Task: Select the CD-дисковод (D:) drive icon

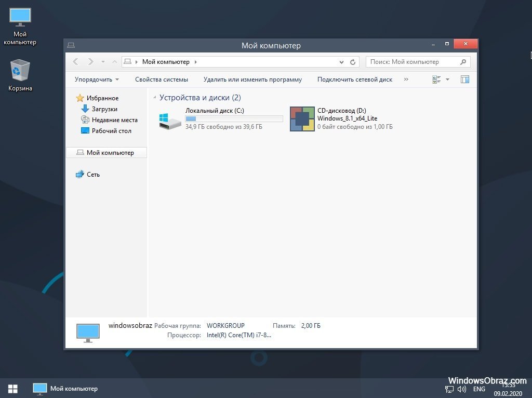Action: tap(302, 119)
